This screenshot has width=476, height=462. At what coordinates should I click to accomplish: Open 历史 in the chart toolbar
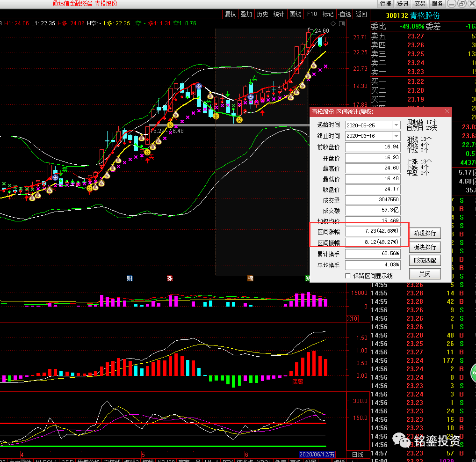coord(263,15)
